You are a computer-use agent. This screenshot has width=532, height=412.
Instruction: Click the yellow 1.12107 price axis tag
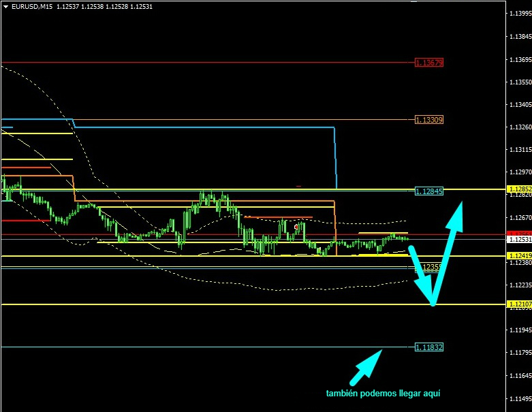(519, 304)
